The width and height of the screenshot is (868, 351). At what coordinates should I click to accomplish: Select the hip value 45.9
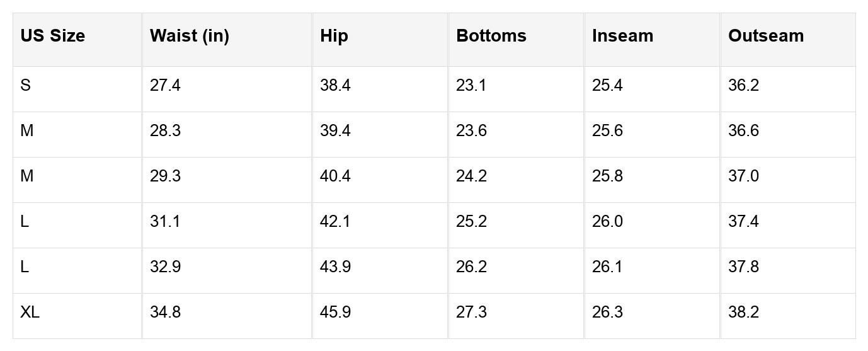335,313
